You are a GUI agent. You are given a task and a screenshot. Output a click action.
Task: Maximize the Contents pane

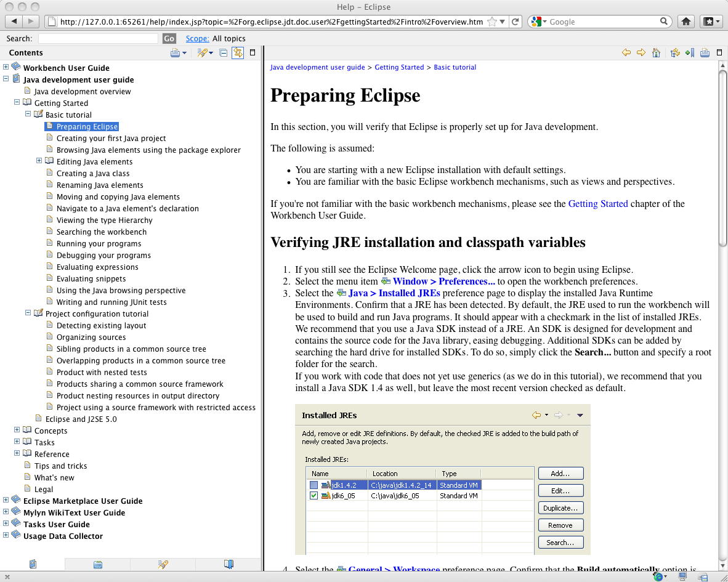[x=253, y=52]
